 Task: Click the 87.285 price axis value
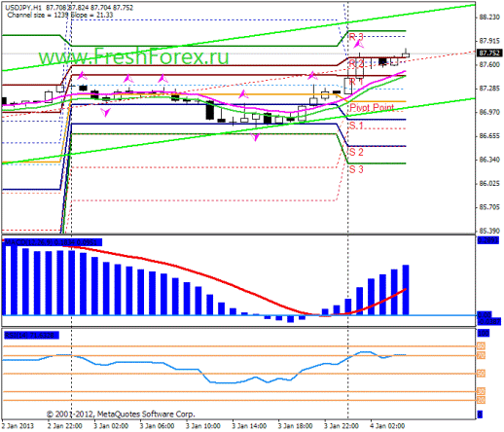point(489,89)
